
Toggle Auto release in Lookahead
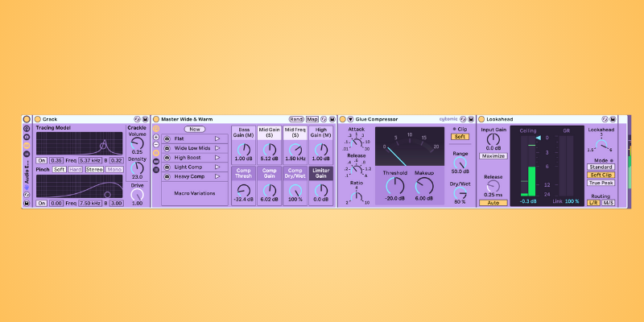point(493,203)
